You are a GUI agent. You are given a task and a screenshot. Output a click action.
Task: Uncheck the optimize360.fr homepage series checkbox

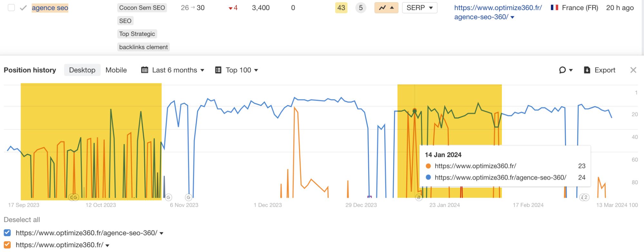[x=7, y=245]
